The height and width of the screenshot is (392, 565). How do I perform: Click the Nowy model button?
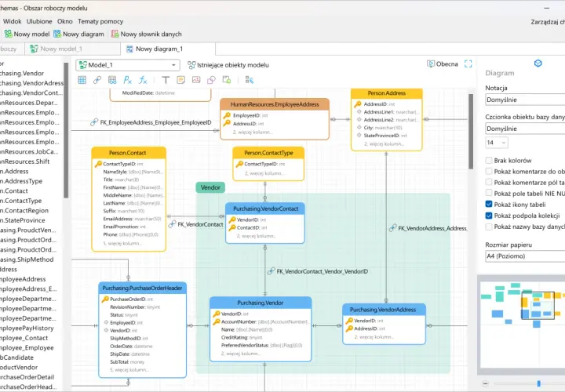pyautogui.click(x=27, y=34)
